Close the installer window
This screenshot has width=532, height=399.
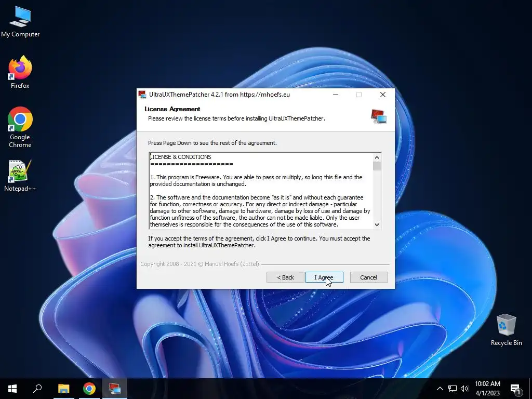[x=383, y=95]
